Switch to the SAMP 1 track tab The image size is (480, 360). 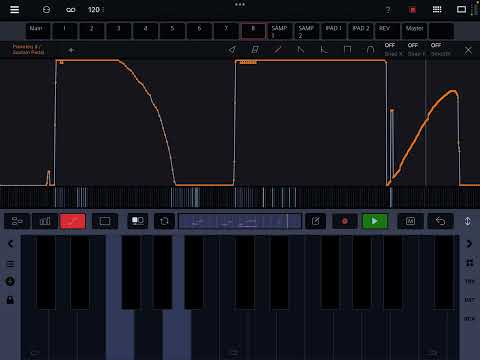(280, 31)
